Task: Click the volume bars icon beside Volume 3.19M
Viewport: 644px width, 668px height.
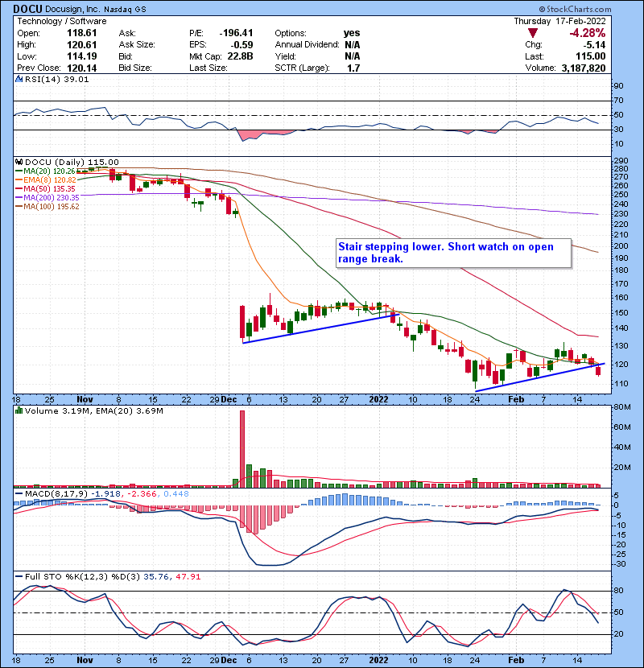Action: (19, 410)
